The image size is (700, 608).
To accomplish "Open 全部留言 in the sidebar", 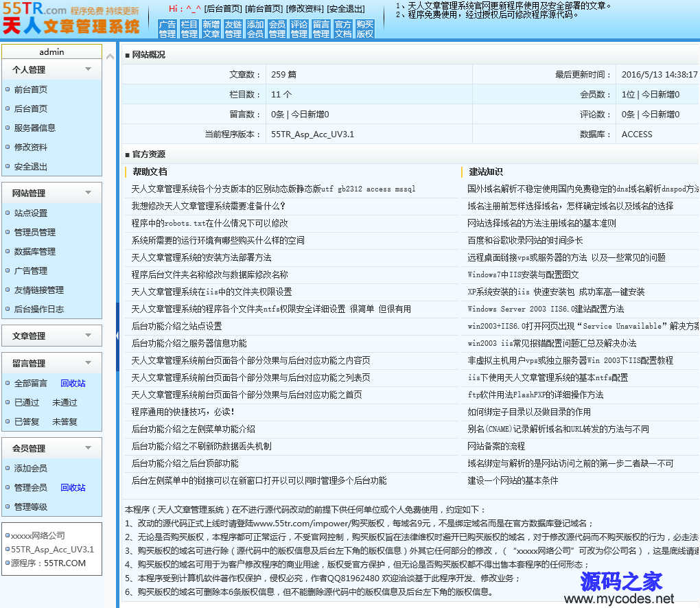I will pos(30,383).
